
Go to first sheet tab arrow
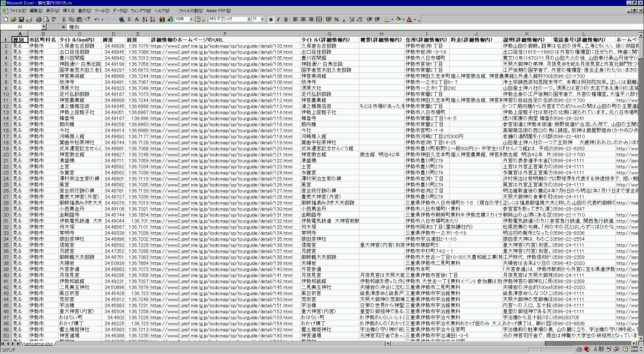3,344
